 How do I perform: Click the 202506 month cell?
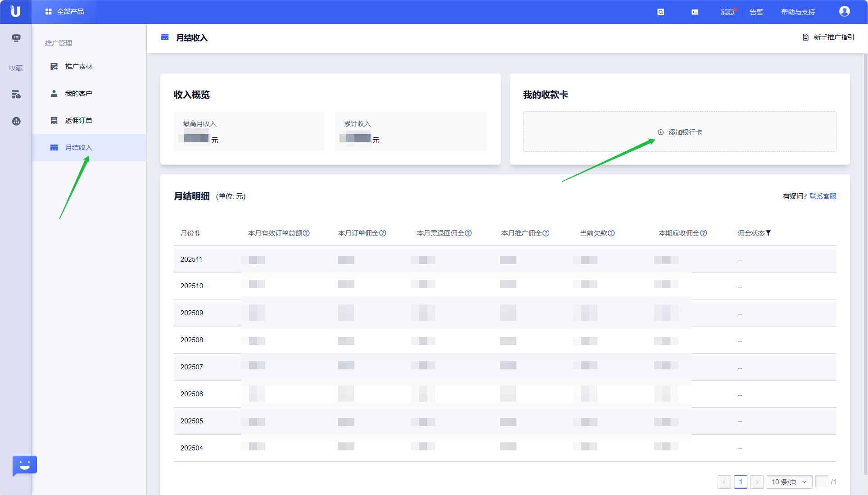coord(192,394)
